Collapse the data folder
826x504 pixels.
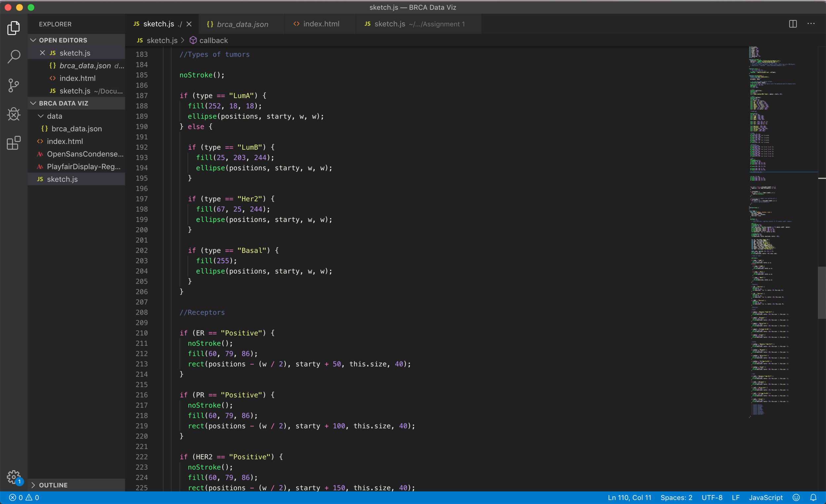[x=41, y=116]
